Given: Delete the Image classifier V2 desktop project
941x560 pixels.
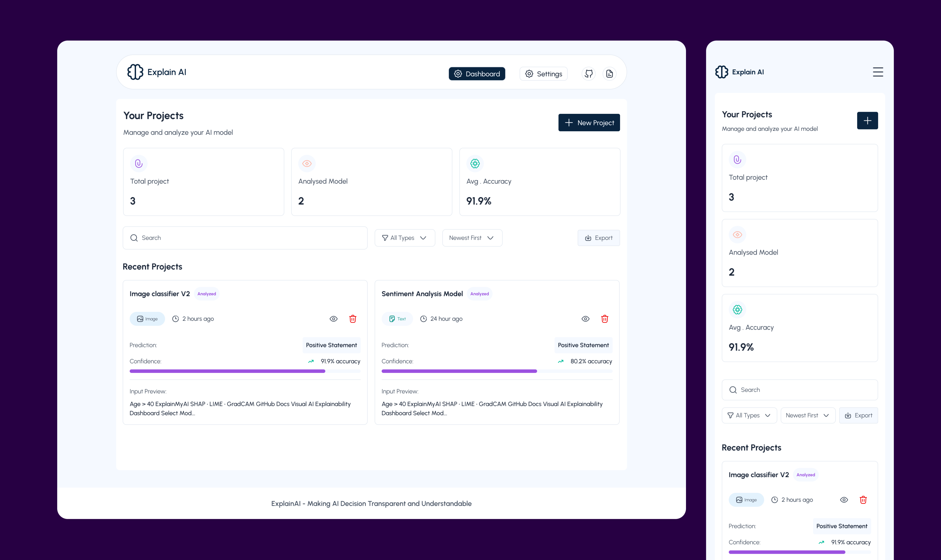Looking at the screenshot, I should (353, 319).
